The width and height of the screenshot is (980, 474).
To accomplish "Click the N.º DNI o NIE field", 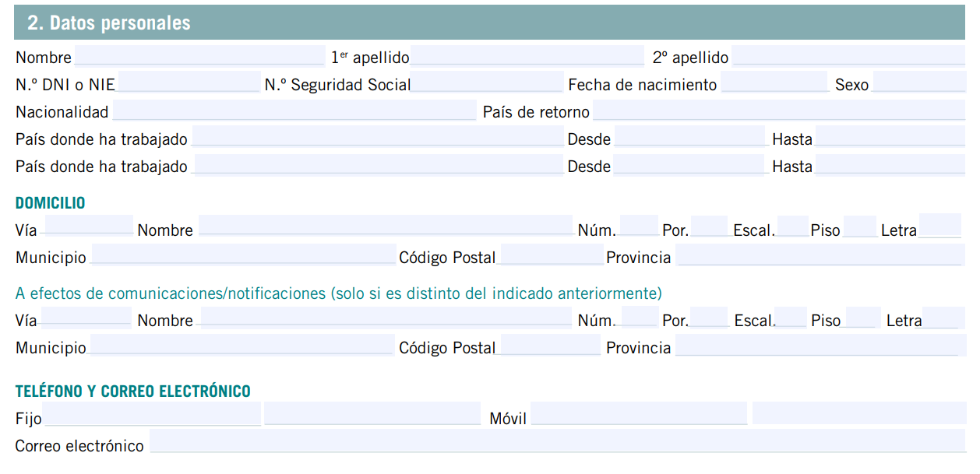I will 189,83.
